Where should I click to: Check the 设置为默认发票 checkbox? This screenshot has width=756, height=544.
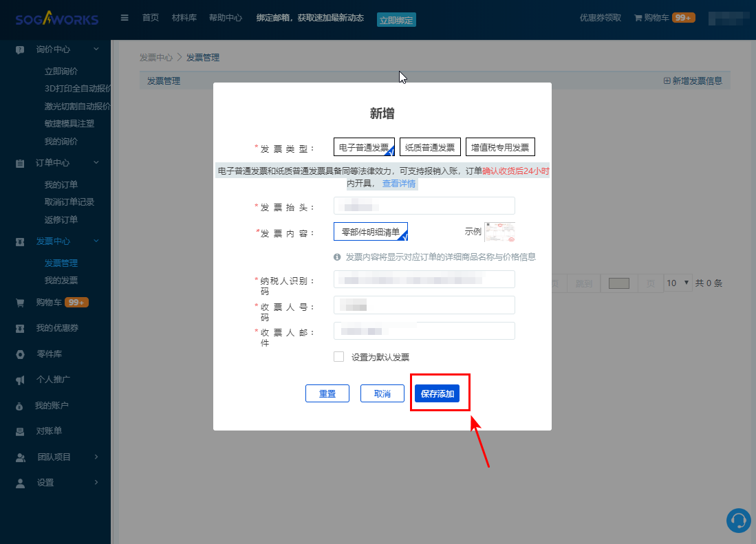tap(338, 357)
